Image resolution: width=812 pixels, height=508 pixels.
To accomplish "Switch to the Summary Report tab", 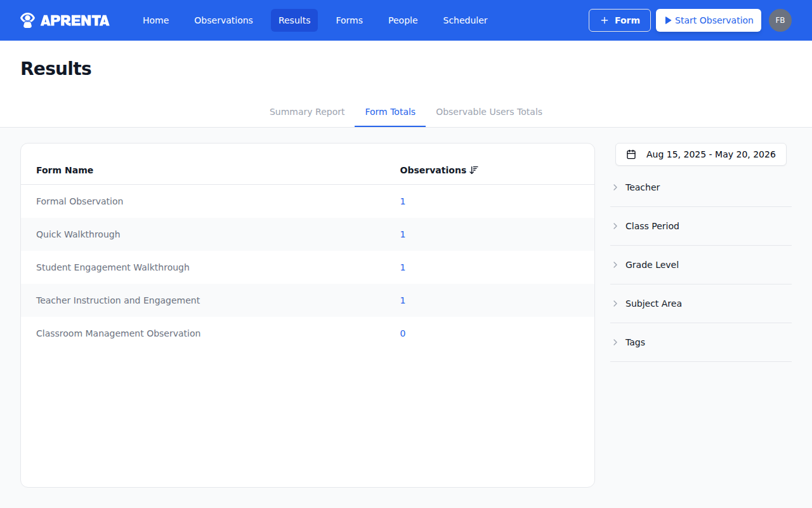I will click(306, 112).
